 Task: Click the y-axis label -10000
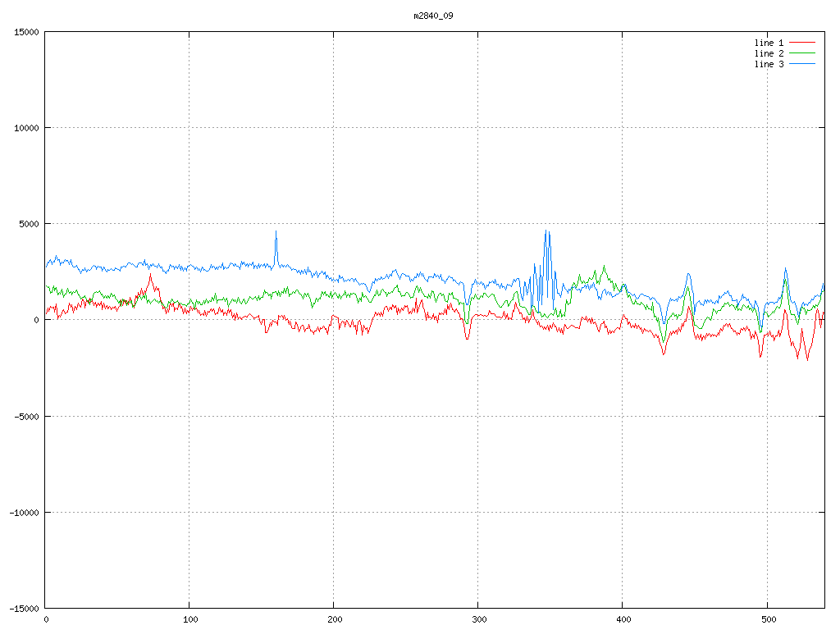coord(24,513)
